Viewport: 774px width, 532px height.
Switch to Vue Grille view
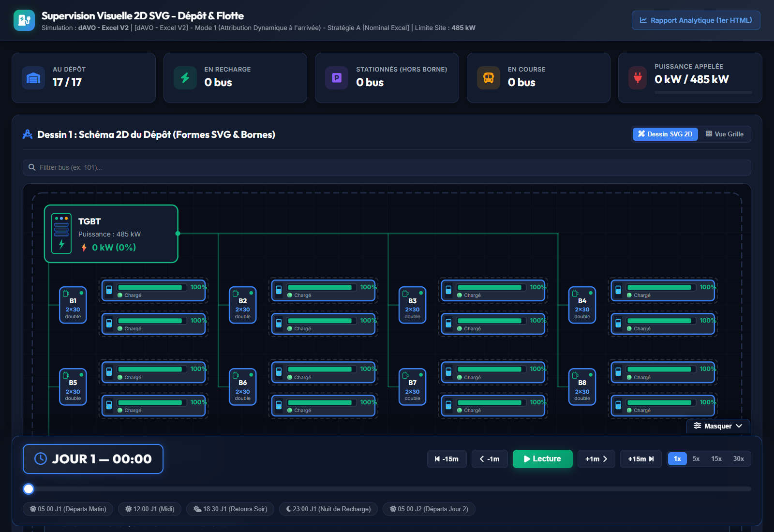724,134
